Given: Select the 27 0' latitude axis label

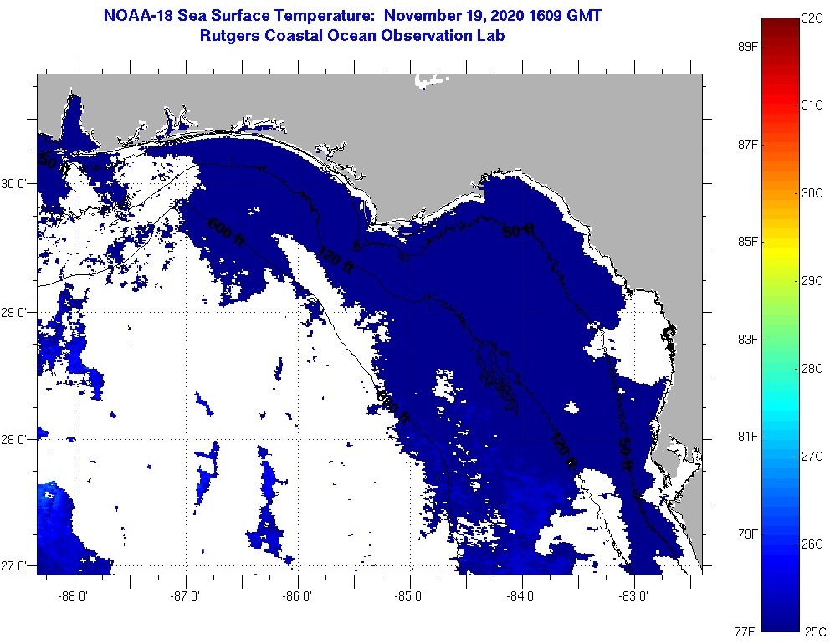Looking at the screenshot, I should 17,566.
